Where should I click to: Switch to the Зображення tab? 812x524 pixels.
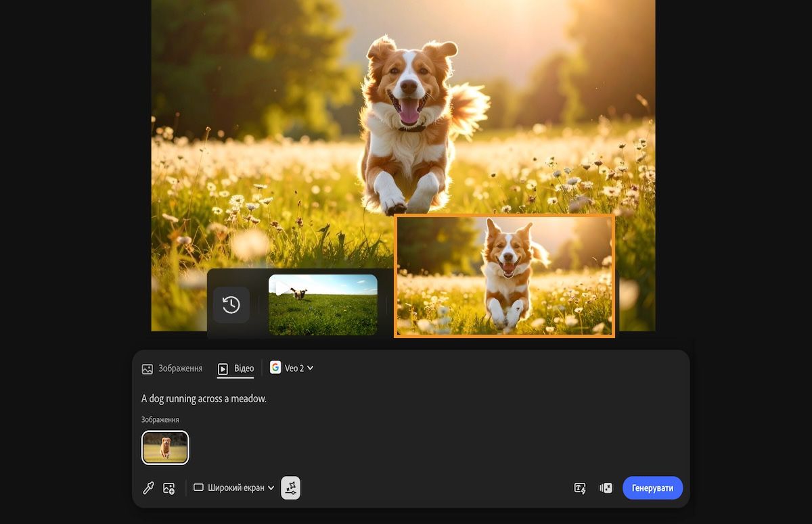172,368
